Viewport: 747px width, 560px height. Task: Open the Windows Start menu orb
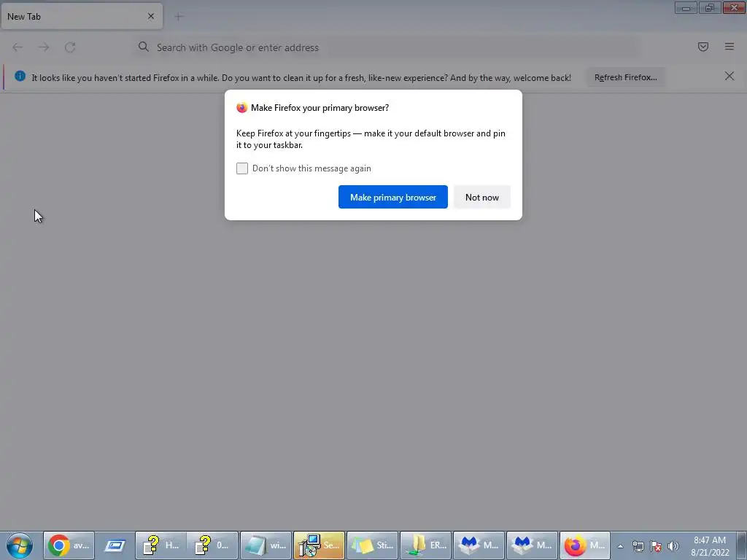pyautogui.click(x=20, y=545)
